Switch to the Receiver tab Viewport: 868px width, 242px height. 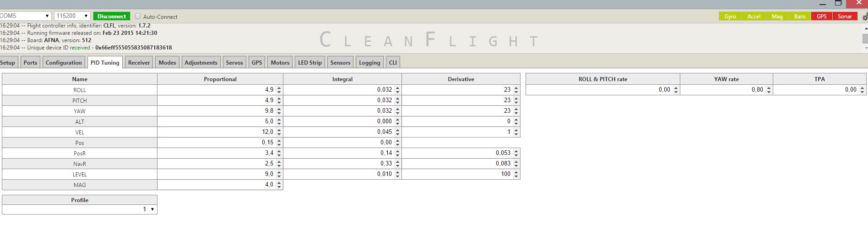point(139,63)
